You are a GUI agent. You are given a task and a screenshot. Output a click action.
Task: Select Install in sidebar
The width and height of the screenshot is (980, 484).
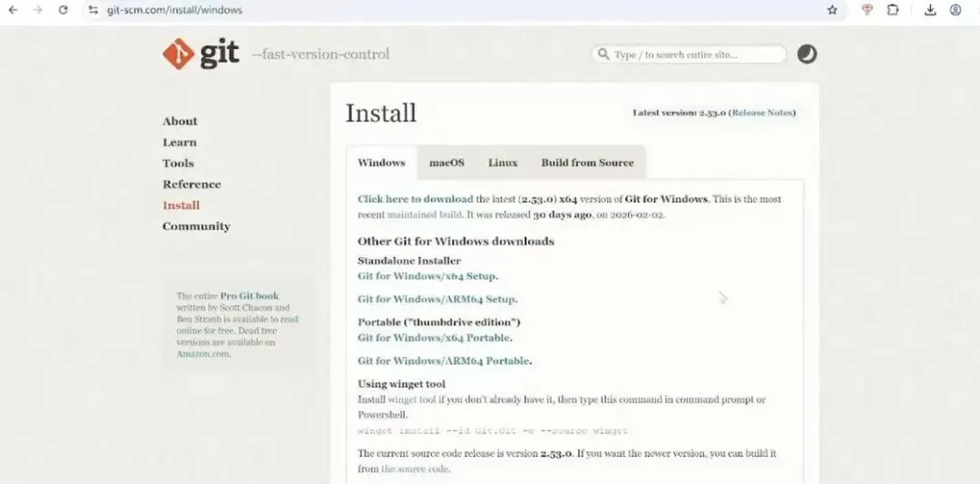181,205
